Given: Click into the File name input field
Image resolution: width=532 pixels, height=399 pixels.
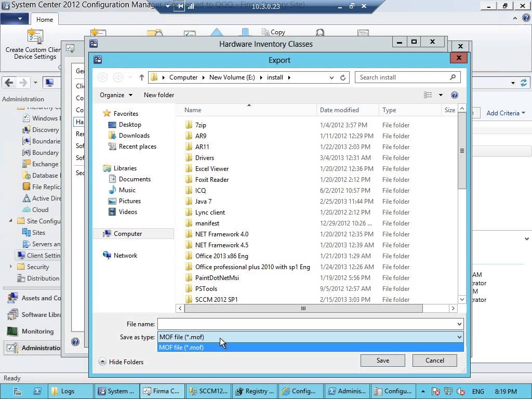Looking at the screenshot, I should [307, 324].
